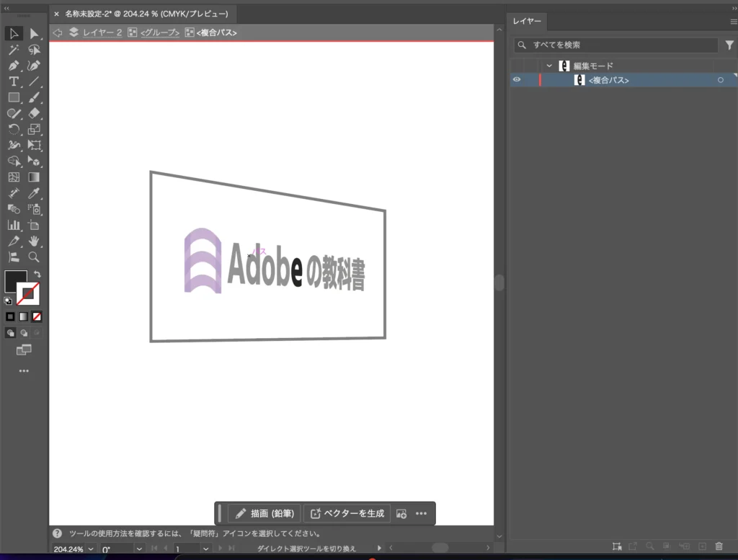Choose the Rotate tool
The height and width of the screenshot is (560, 738).
click(x=14, y=129)
